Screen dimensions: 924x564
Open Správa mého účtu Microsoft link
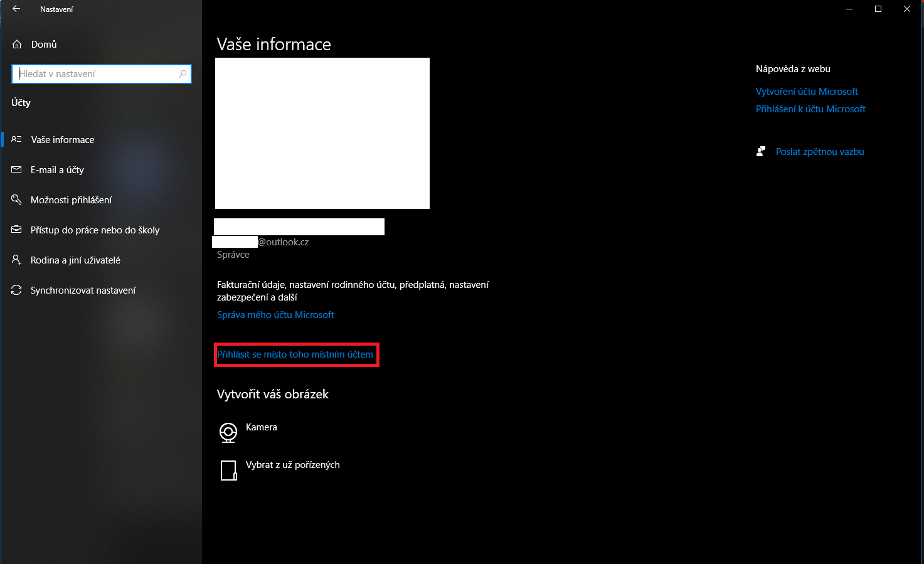pyautogui.click(x=275, y=315)
